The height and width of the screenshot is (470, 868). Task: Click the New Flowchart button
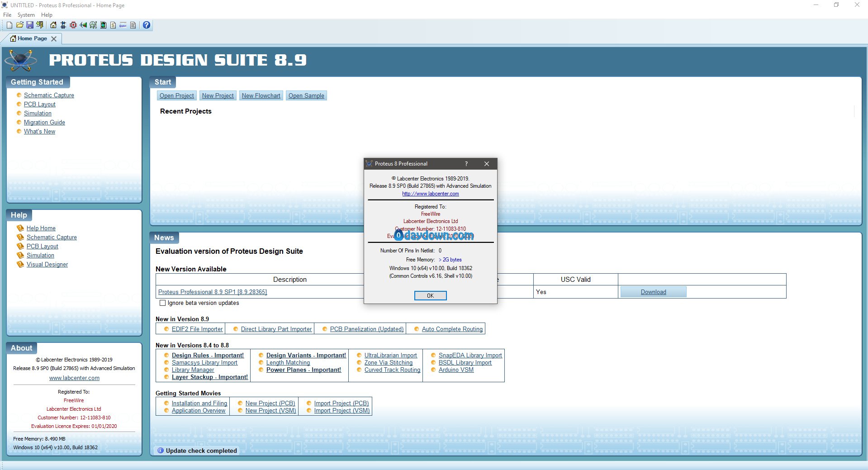click(261, 95)
